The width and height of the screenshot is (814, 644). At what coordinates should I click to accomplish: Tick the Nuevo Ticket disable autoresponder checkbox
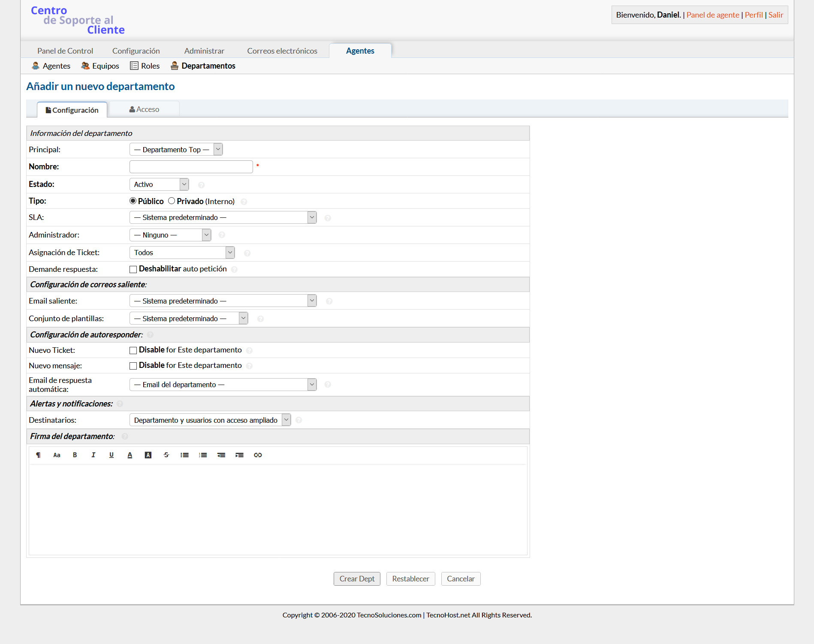[133, 350]
